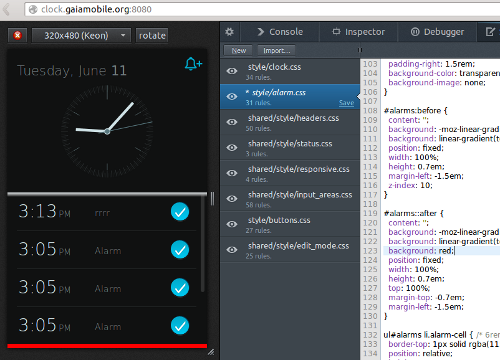Click the Import... button

[x=276, y=51]
